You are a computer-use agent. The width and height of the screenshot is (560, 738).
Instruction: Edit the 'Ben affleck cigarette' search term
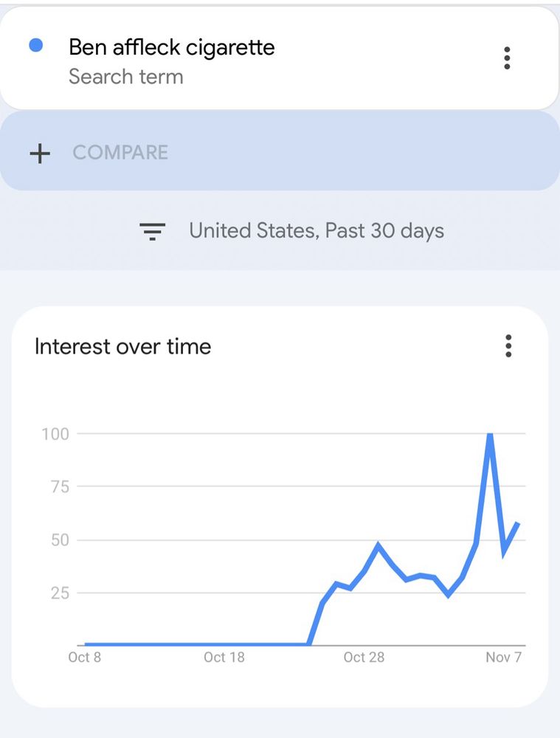171,47
